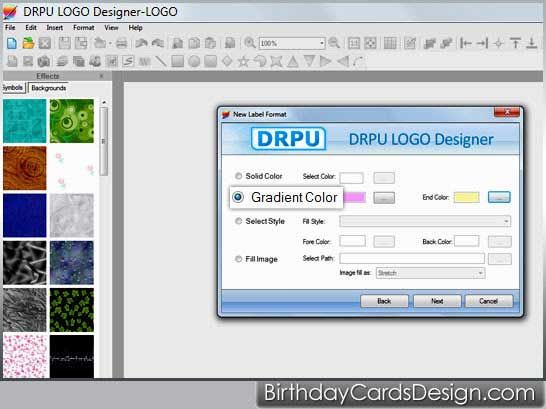Switch to the Symbols tab
The width and height of the screenshot is (546, 409).
pyautogui.click(x=13, y=88)
